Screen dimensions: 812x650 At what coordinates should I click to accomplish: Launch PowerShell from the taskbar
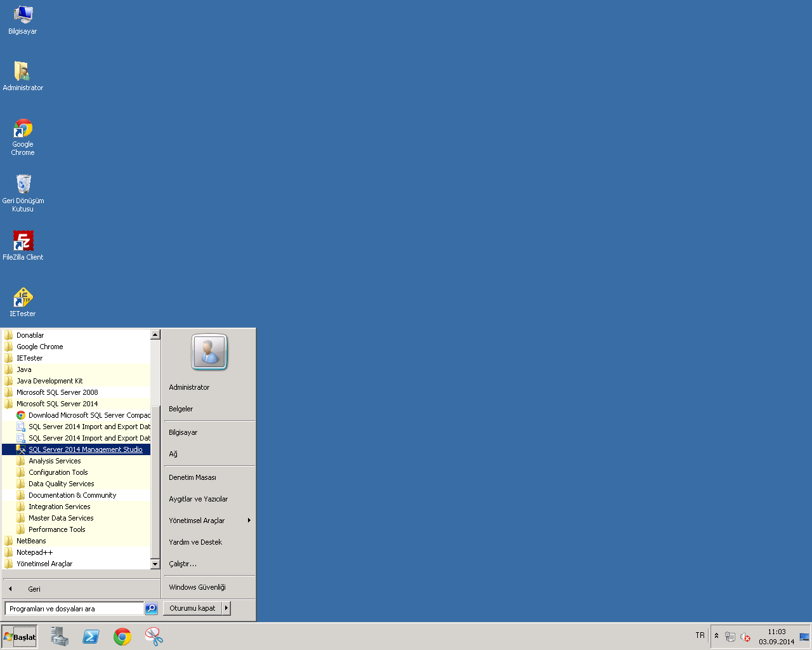pos(91,637)
